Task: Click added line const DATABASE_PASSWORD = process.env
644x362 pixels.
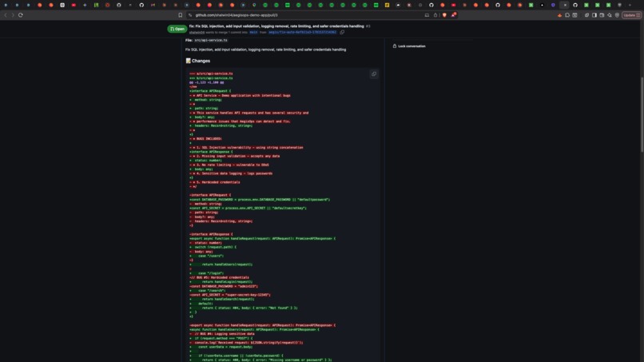Action: coord(260,200)
